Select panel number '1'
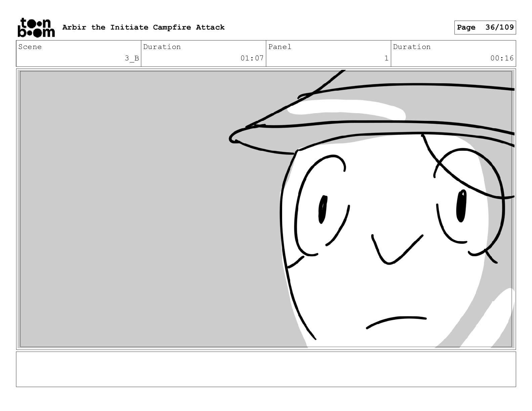The image size is (532, 411). (386, 58)
